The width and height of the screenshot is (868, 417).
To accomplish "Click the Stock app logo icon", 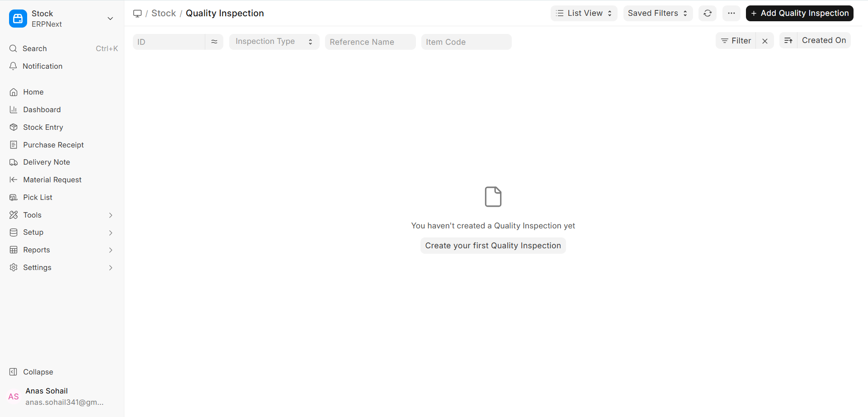I will point(18,19).
